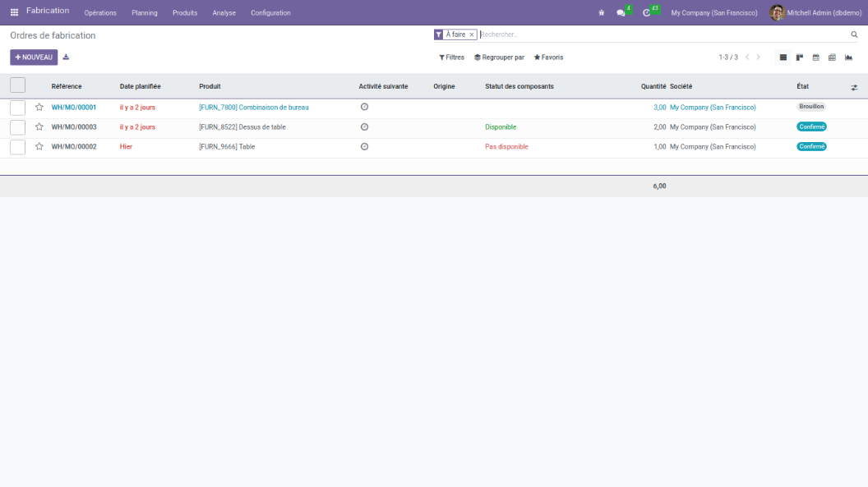Image resolution: width=868 pixels, height=487 pixels.
Task: Open the Regrouper par dropdown
Action: coord(499,57)
